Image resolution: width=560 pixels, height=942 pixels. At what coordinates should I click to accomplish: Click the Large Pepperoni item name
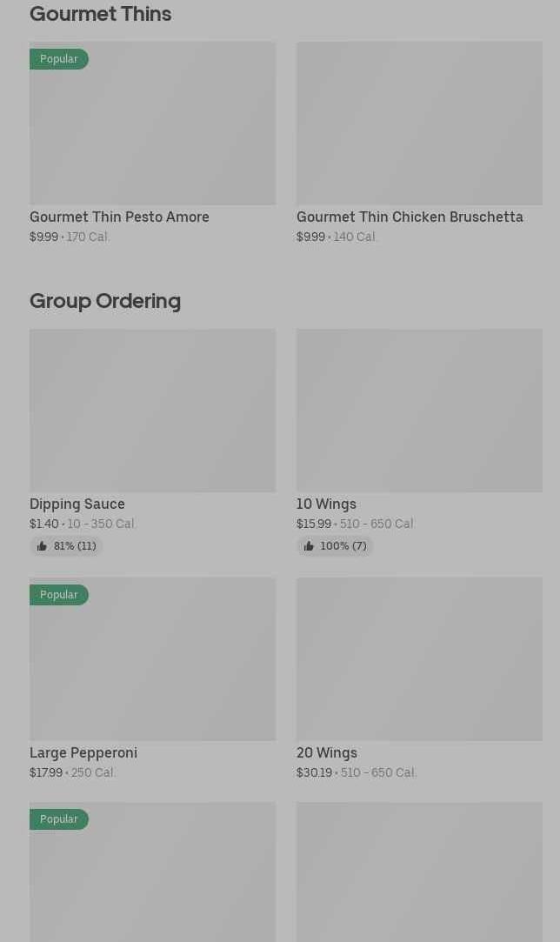pos(83,753)
